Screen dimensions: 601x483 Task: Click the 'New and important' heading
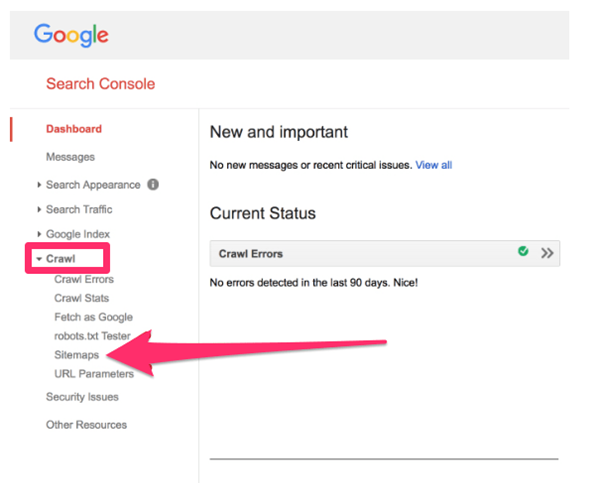[279, 132]
